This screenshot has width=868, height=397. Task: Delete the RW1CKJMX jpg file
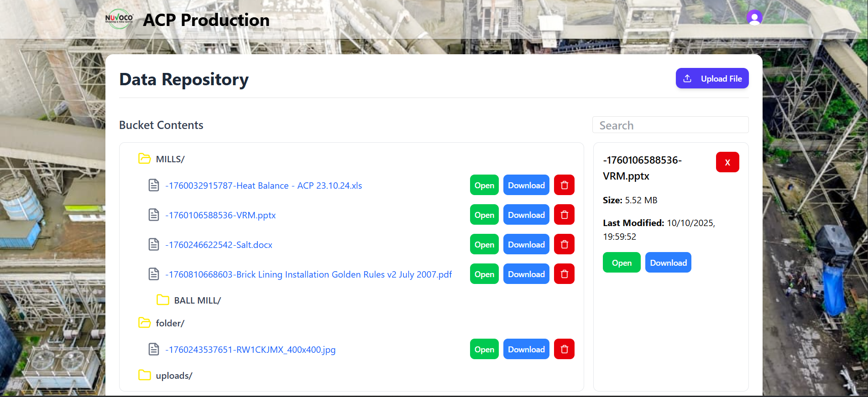[x=564, y=349]
